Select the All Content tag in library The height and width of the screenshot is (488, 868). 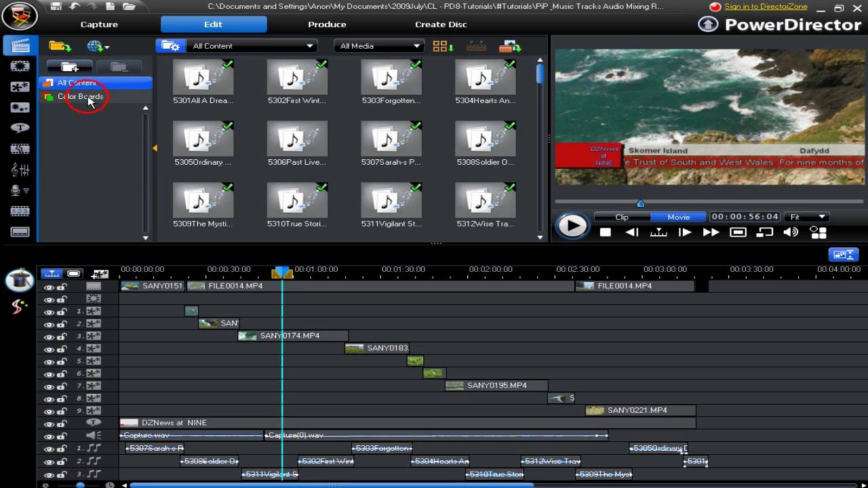[95, 83]
